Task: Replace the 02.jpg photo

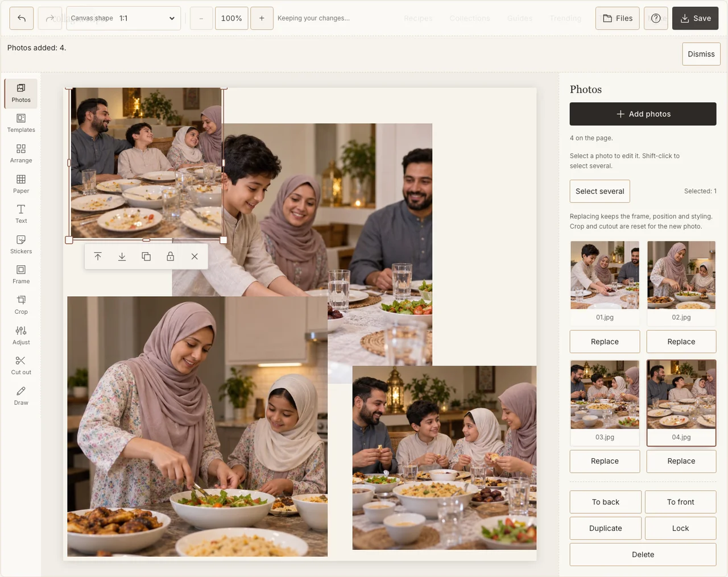Action: click(x=681, y=342)
